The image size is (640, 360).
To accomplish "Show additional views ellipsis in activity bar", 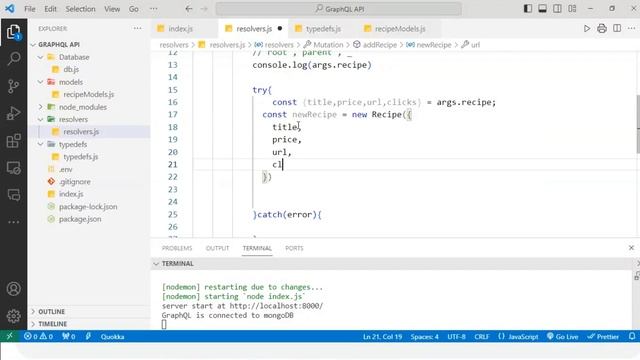I will 13,222.
